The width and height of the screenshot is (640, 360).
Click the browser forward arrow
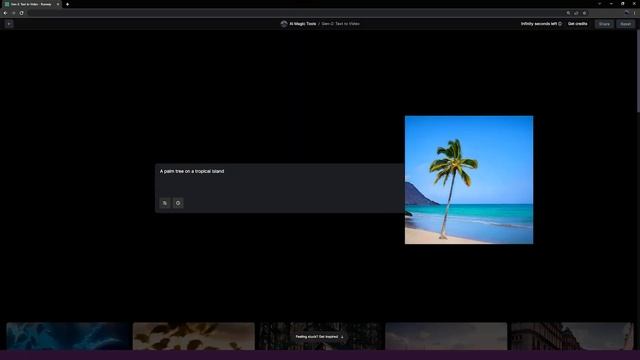[13, 13]
